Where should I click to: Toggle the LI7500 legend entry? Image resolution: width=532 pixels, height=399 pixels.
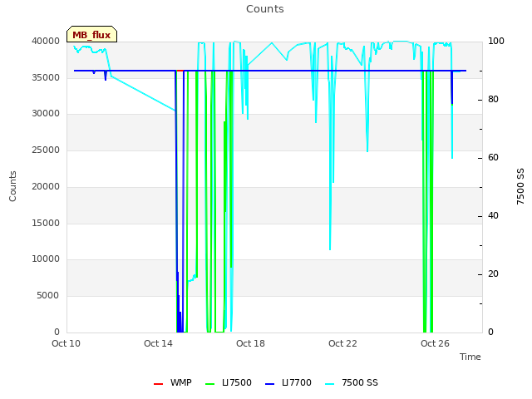coord(229,382)
